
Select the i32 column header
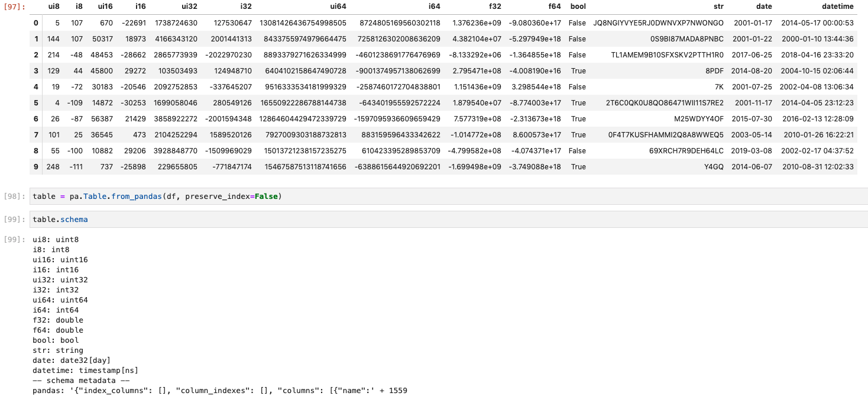(x=246, y=6)
